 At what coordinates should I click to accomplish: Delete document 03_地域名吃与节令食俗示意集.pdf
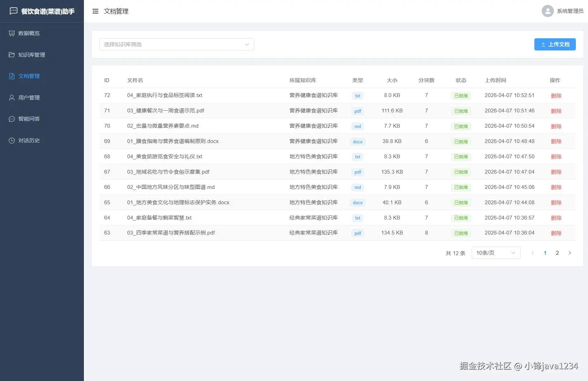[556, 172]
